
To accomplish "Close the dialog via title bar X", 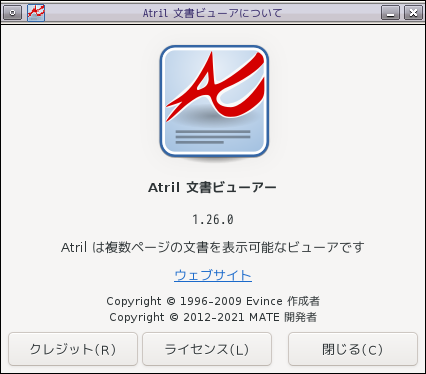I will [x=413, y=13].
